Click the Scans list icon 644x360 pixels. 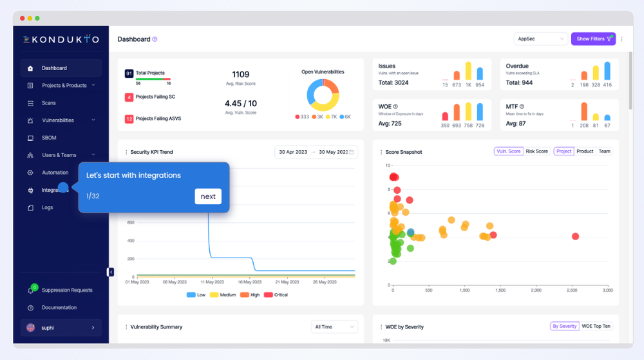(30, 103)
